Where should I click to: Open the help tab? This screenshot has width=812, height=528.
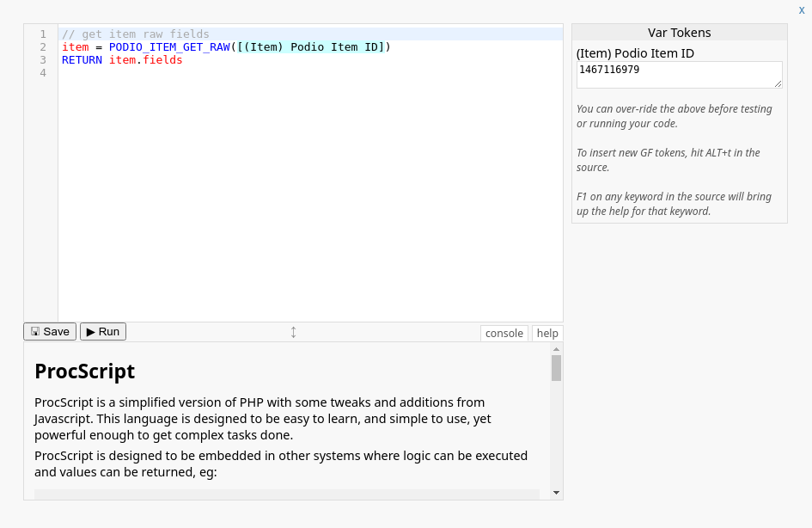[x=547, y=334]
